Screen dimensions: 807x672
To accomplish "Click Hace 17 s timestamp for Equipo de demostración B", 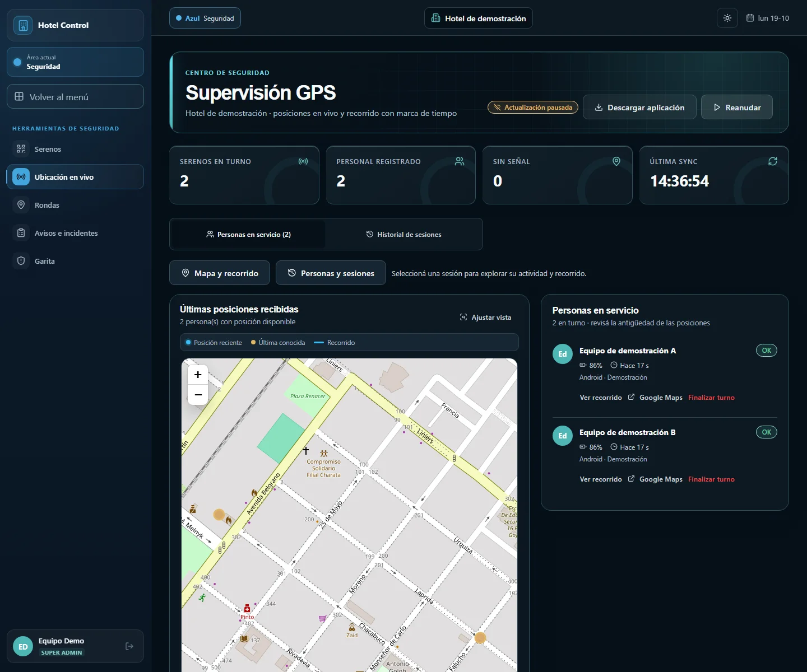I will (629, 447).
